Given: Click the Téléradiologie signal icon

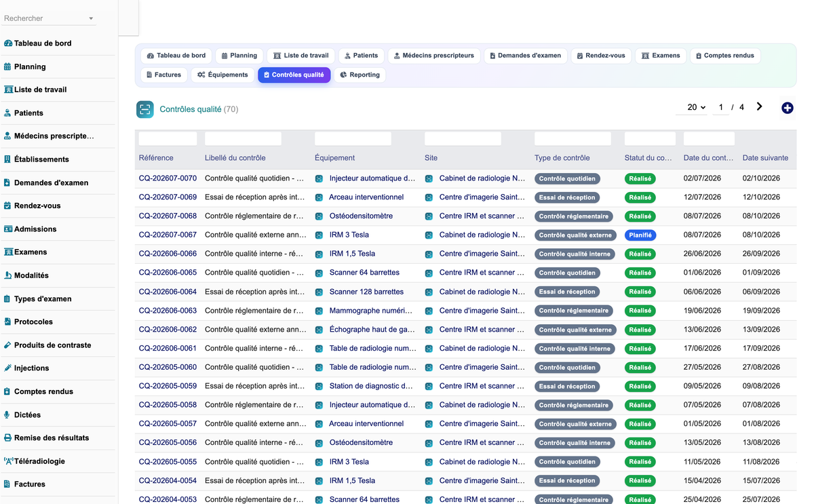Looking at the screenshot, I should click(x=8, y=461).
